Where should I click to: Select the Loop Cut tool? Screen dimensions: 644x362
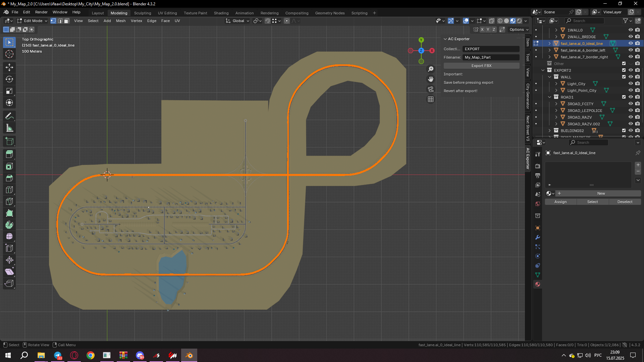tap(9, 190)
